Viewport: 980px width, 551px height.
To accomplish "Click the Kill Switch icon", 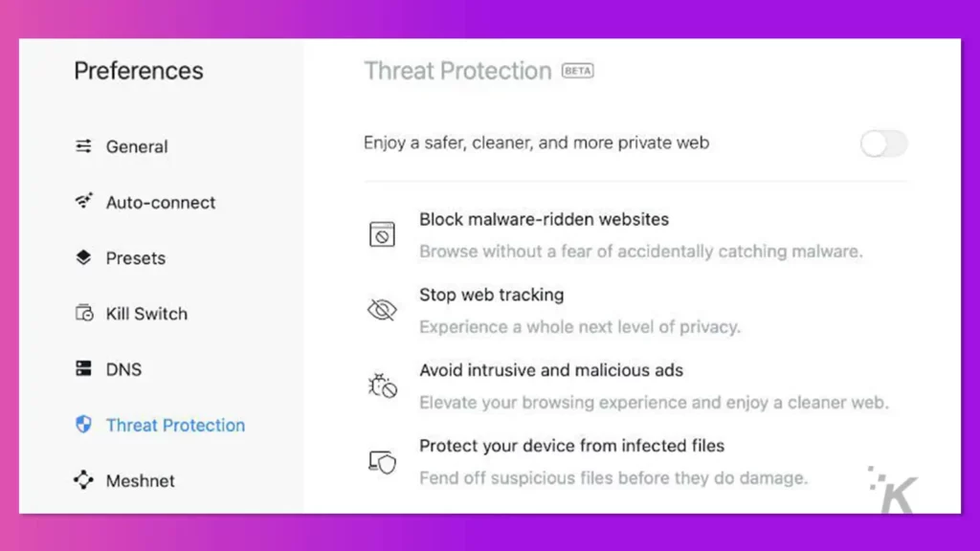I will [84, 313].
